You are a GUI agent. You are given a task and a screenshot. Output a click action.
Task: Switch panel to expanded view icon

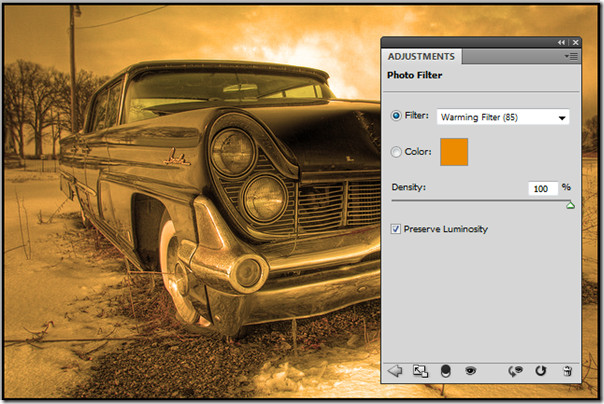tap(420, 371)
